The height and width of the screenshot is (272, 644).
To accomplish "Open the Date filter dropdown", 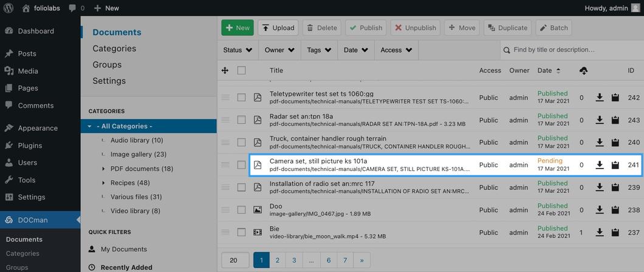I will click(x=356, y=50).
